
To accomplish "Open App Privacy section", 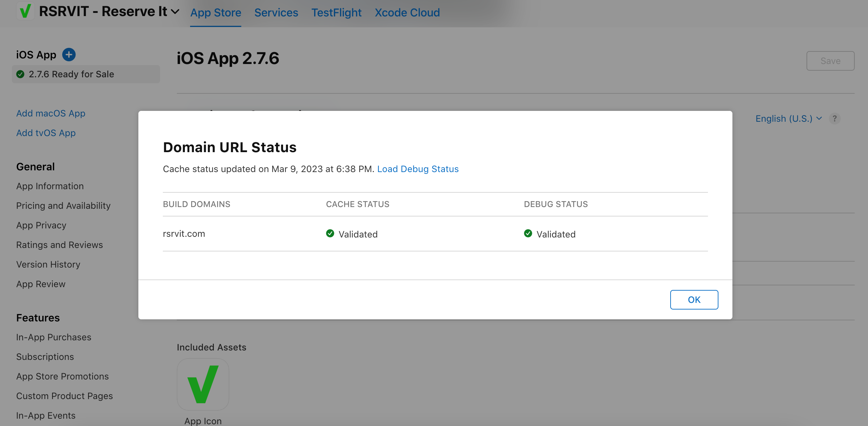I will click(41, 225).
